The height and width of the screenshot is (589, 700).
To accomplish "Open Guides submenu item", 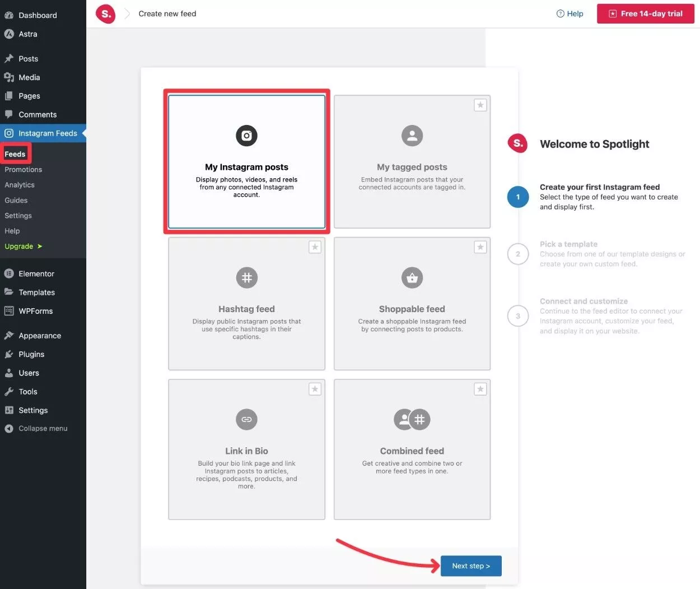I will (16, 200).
